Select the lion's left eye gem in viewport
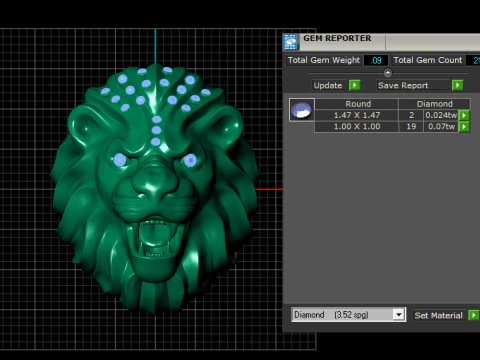Viewport: 480px width, 360px height. point(120,160)
